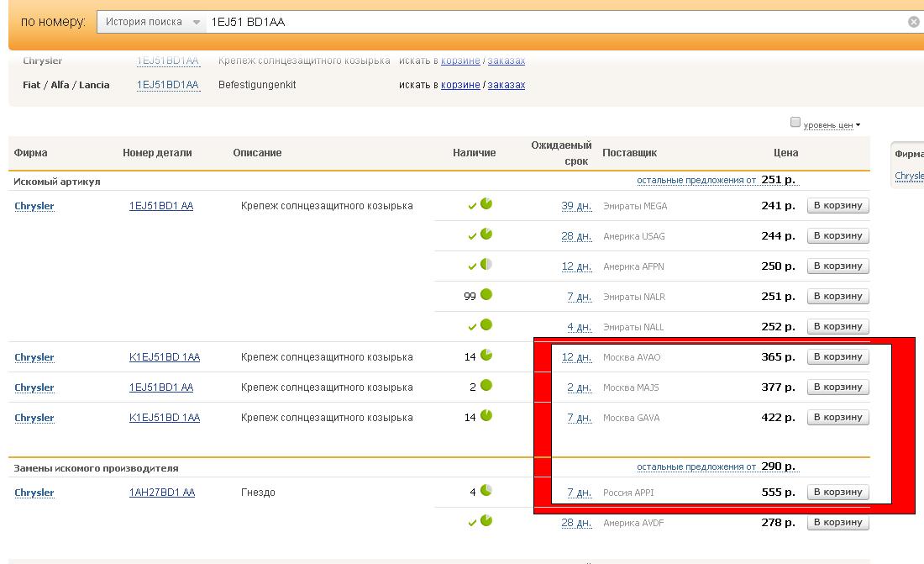Click 7 дн. link in the Россия APPI row

point(580,493)
